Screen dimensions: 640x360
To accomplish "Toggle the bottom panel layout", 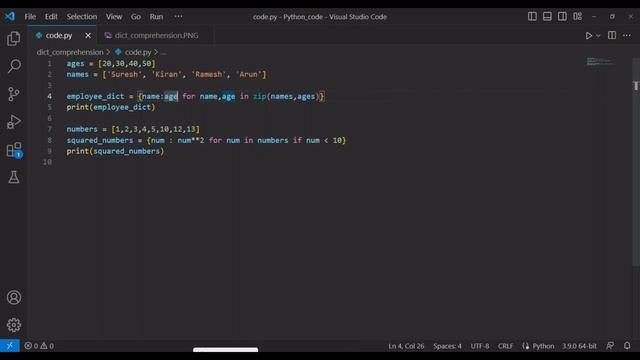I will click(x=547, y=16).
